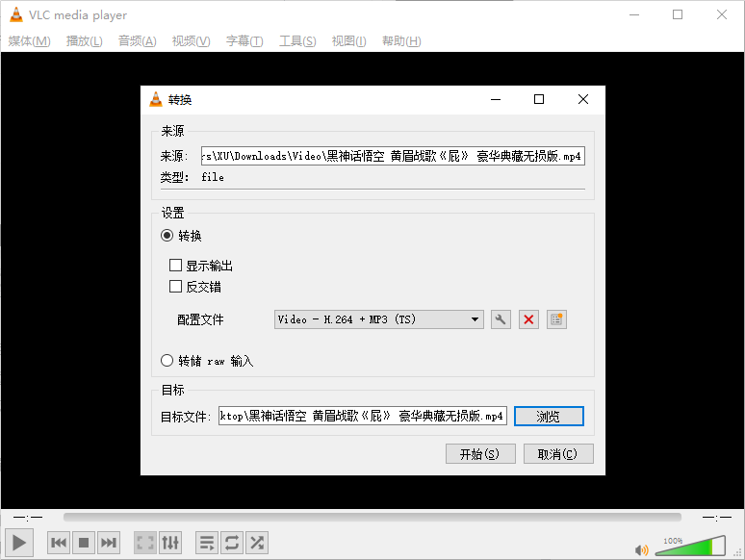Screen dimensions: 745x560
Task: Click the 浏览 browse button
Action: [549, 416]
